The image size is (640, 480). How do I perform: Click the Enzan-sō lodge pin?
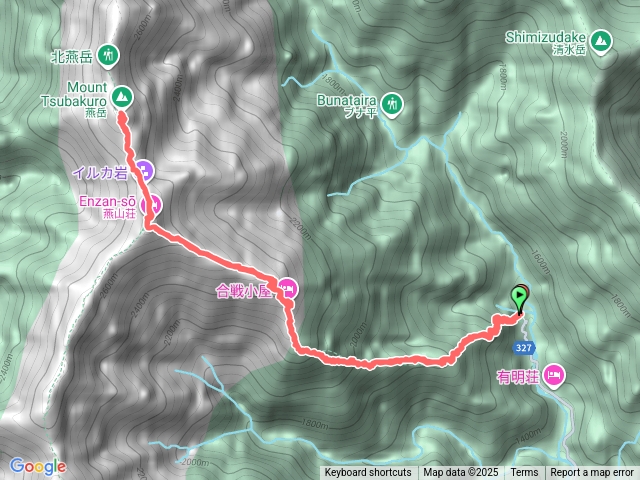pos(151,203)
